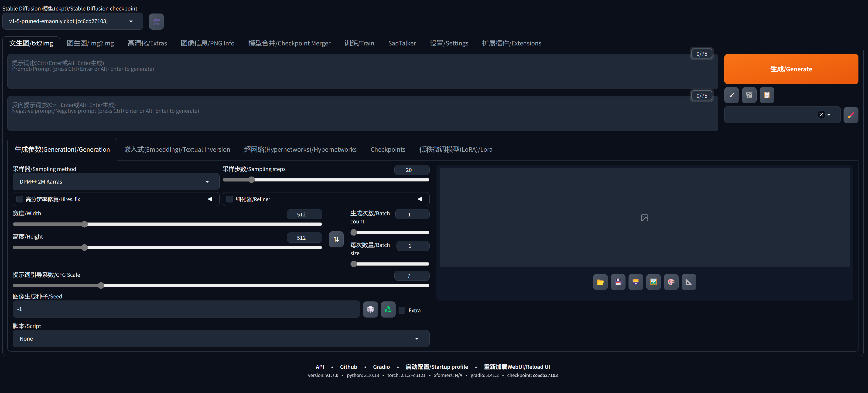Expand the Script dropdown showing None
Image resolution: width=868 pixels, height=393 pixels.
coord(221,339)
